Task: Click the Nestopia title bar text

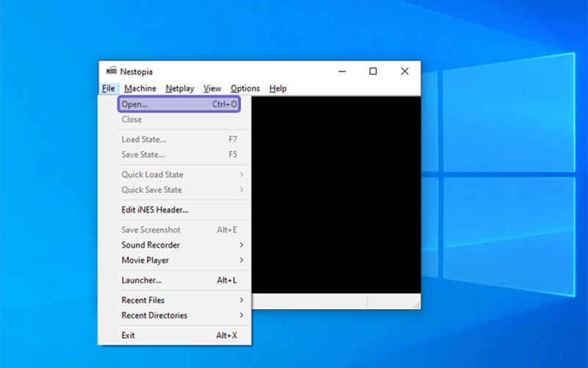Action: tap(136, 71)
